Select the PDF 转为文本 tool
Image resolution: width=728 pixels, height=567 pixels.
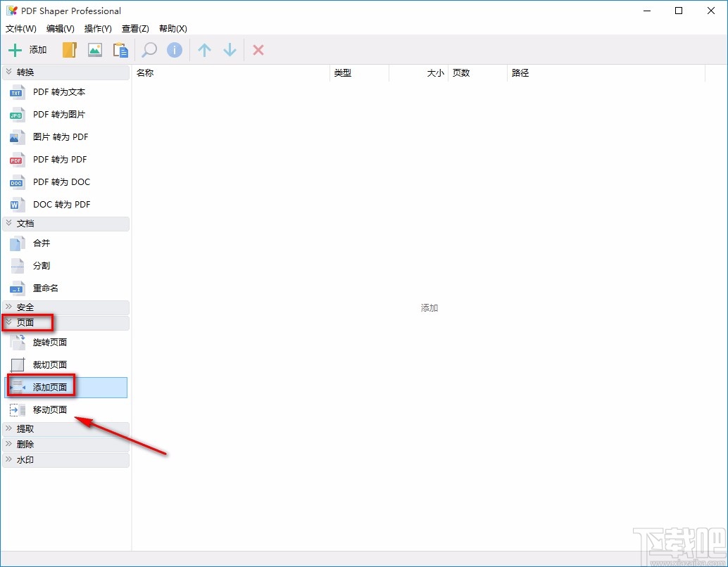pyautogui.click(x=58, y=91)
